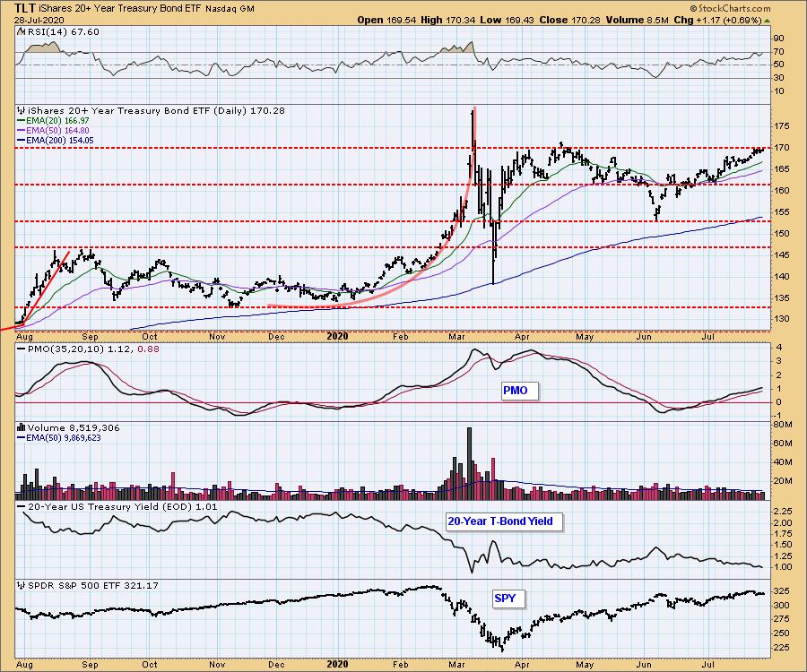Click the bar icon beside SPDR S&P 500 ETF
The height and width of the screenshot is (672, 807).
pos(22,586)
